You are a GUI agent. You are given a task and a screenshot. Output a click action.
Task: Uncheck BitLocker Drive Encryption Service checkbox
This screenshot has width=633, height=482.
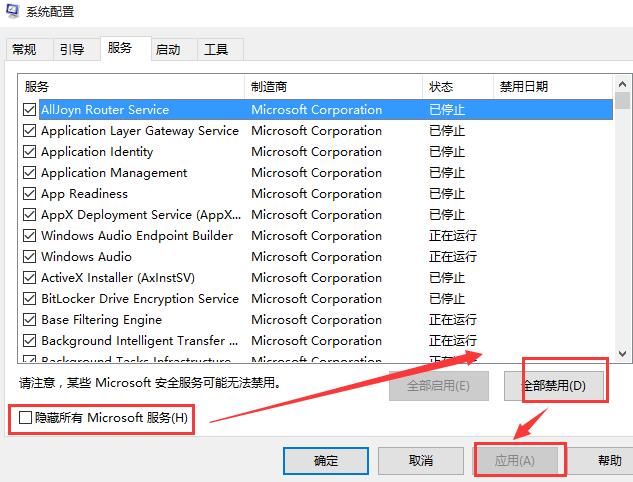[29, 298]
